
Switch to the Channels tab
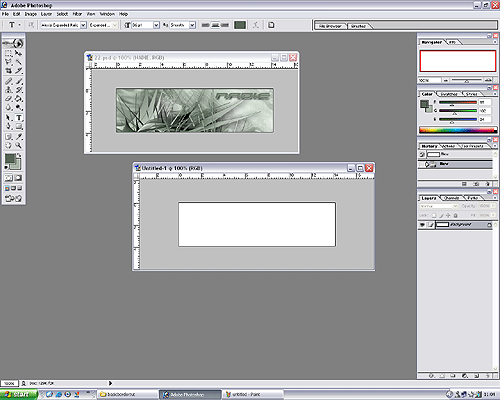point(452,198)
